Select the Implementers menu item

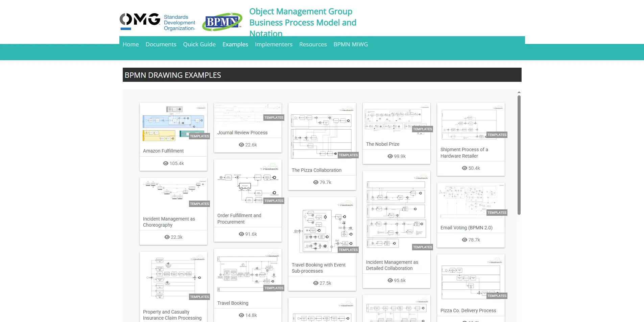coord(273,44)
